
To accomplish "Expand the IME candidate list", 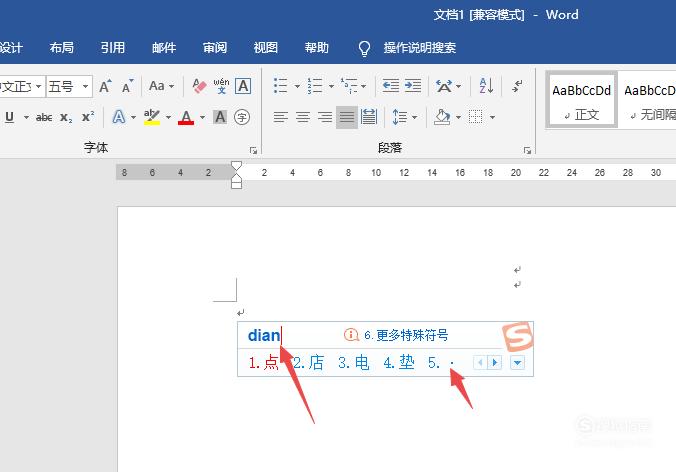I will 517,363.
